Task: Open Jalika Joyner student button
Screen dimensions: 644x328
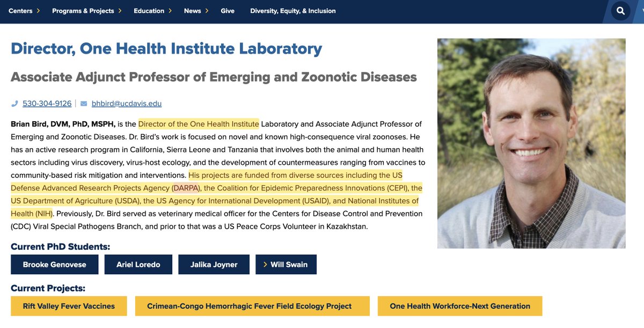Action: pos(214,265)
